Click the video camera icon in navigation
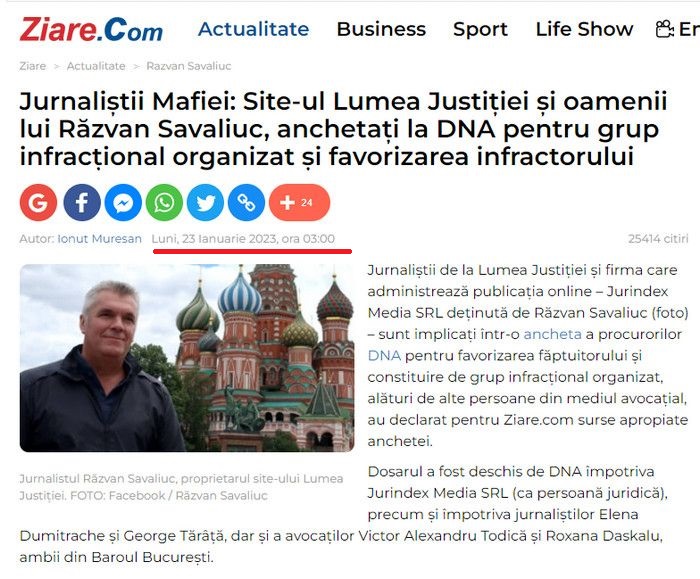The height and width of the screenshot is (579, 700). (x=665, y=29)
